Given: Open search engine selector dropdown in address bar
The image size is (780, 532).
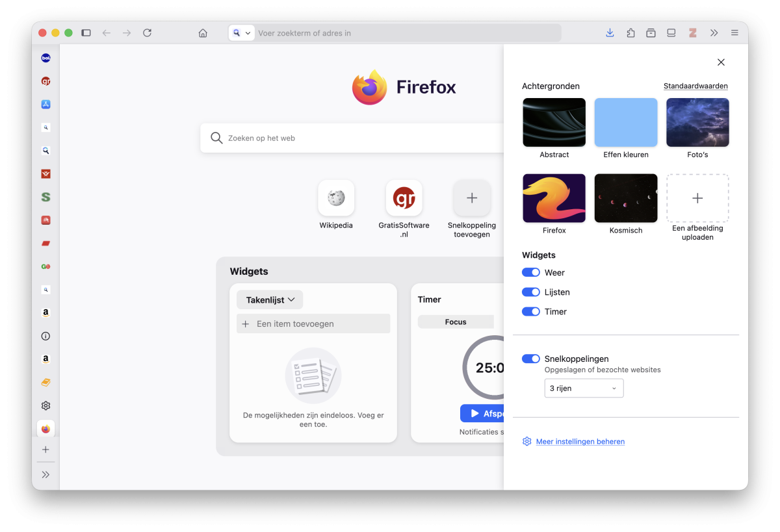Looking at the screenshot, I should coord(241,33).
